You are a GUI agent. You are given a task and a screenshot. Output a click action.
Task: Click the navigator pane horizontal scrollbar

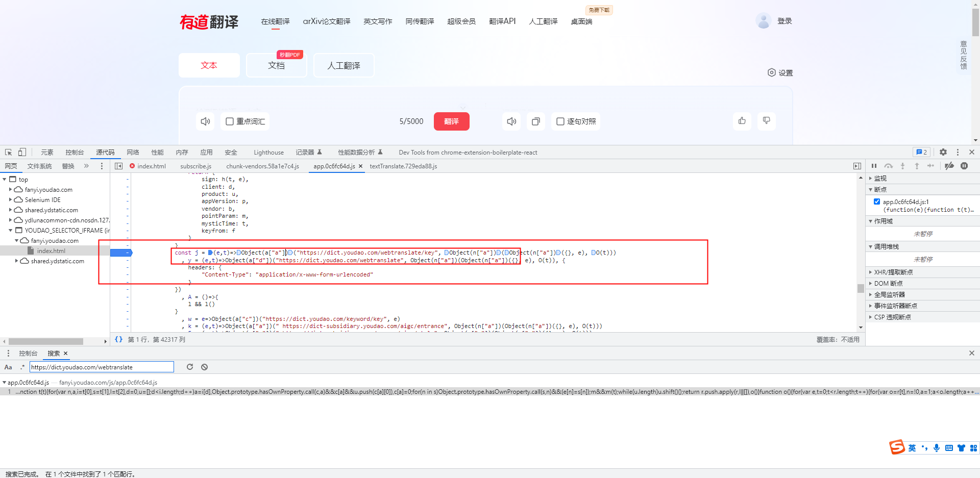click(46, 341)
